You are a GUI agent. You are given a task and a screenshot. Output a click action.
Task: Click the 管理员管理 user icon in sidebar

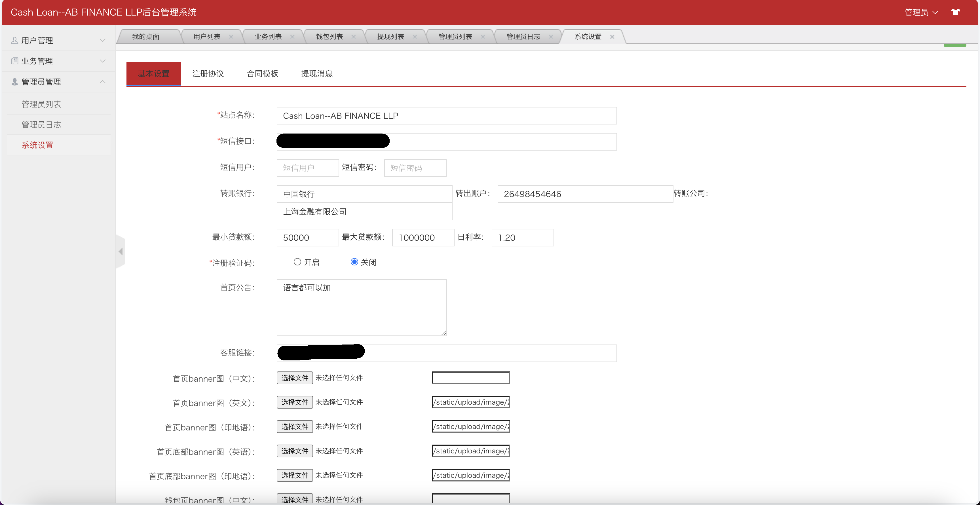[15, 82]
